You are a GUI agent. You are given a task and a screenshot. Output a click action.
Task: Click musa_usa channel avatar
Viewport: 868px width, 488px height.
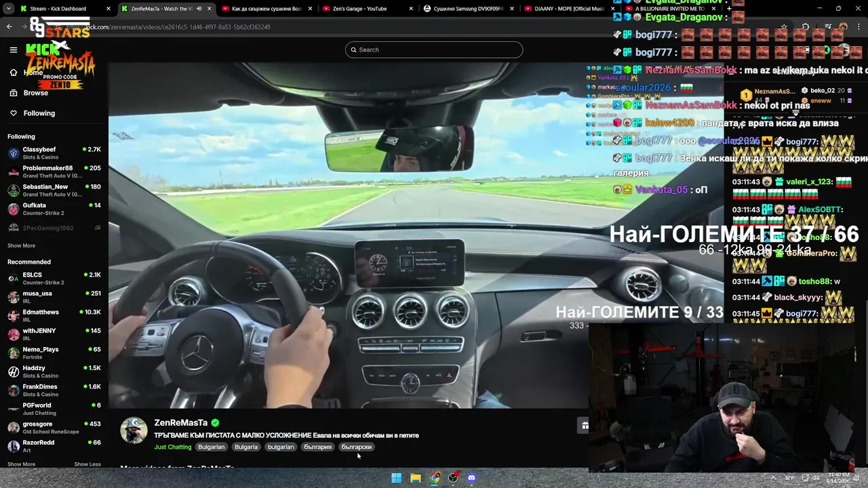tap(14, 297)
